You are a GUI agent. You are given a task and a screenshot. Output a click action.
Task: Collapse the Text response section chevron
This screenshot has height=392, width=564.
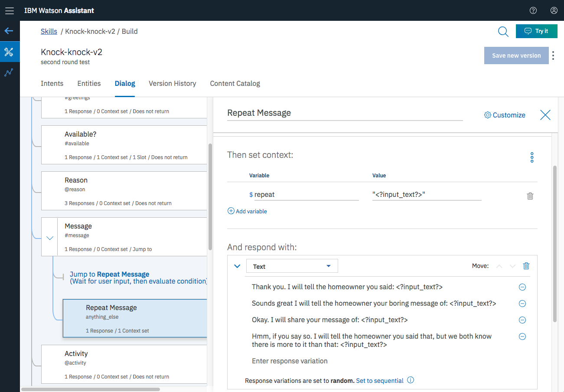click(x=237, y=266)
